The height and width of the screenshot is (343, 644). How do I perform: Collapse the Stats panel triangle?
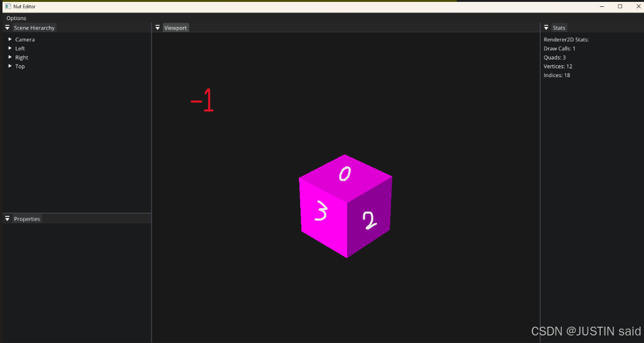click(x=546, y=28)
